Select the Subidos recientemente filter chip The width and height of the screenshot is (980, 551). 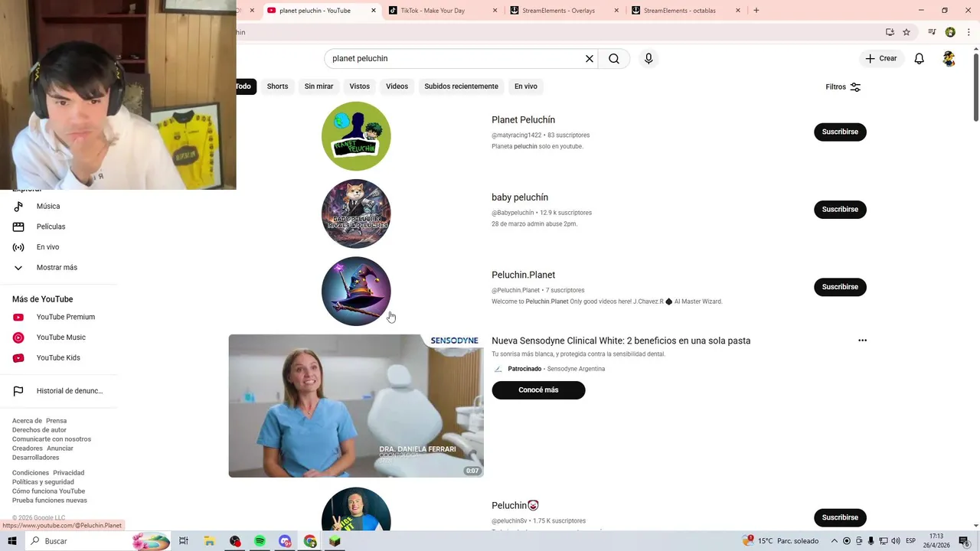point(462,86)
